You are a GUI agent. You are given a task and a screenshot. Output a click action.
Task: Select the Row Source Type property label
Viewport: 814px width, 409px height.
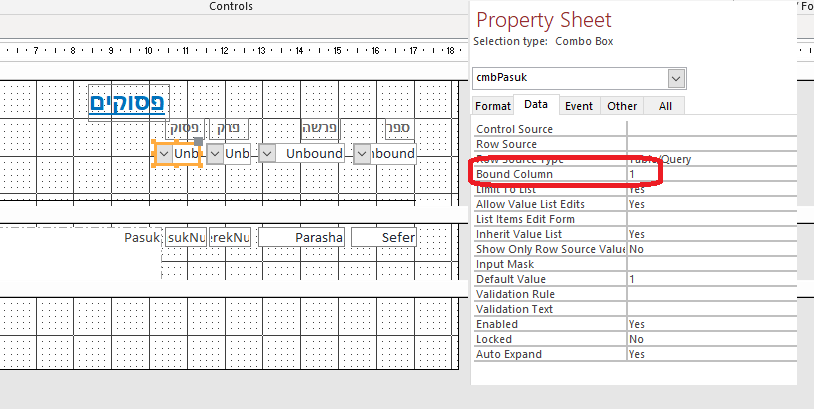pyautogui.click(x=521, y=159)
